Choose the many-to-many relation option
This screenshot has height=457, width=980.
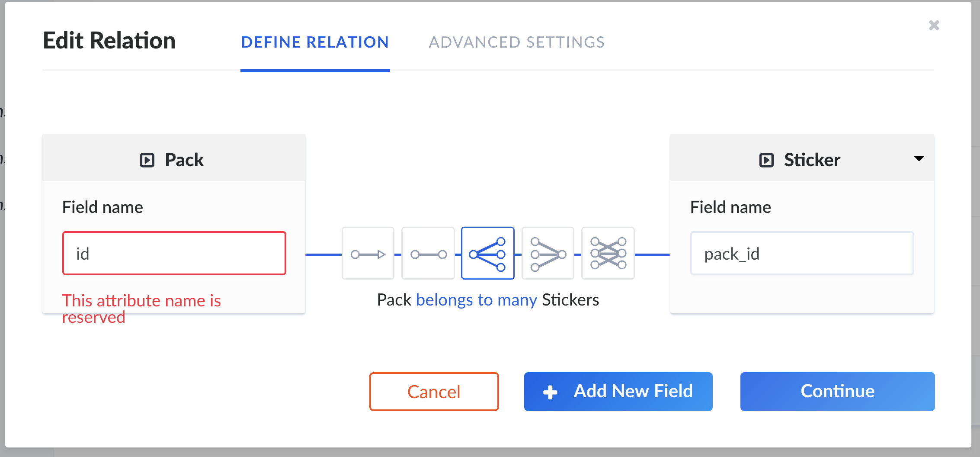(608, 254)
